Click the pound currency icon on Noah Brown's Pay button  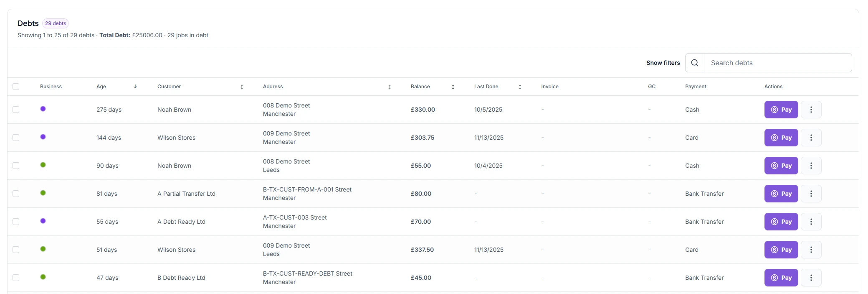[x=774, y=110]
